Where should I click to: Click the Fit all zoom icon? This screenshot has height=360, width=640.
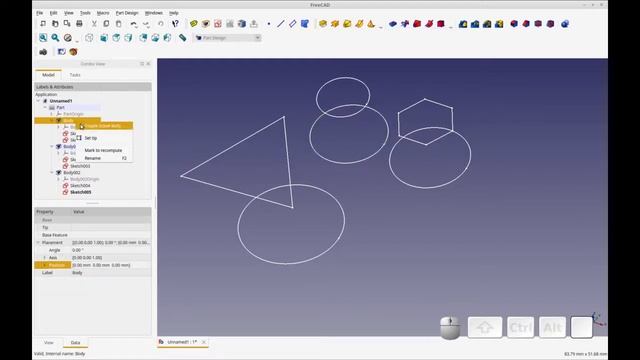click(x=43, y=38)
